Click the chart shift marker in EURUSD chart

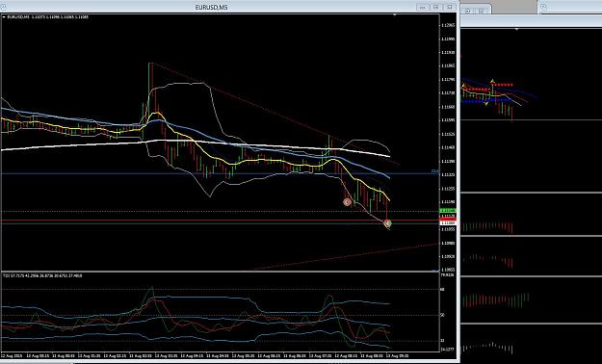pos(395,14)
